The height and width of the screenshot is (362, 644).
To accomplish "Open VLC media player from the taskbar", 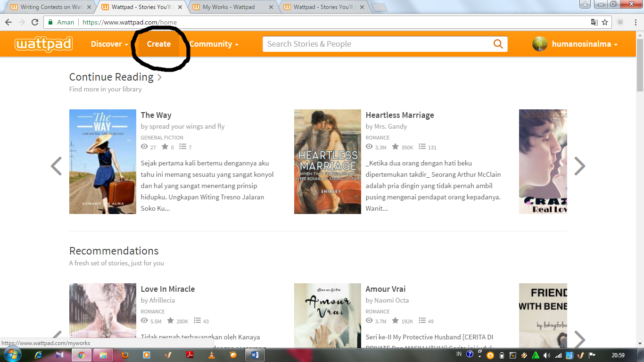I will coord(212,355).
